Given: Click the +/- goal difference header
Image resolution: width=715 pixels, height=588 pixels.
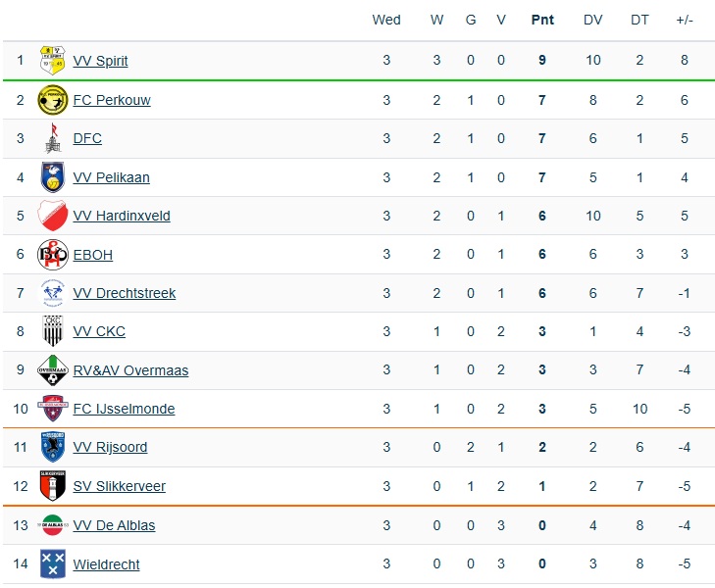Looking at the screenshot, I should pyautogui.click(x=685, y=20).
